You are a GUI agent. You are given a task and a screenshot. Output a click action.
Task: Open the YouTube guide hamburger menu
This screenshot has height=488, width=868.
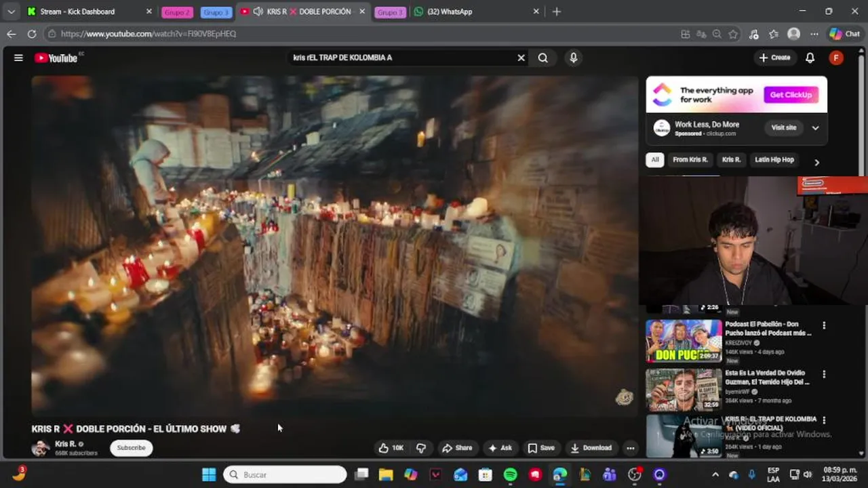point(18,58)
